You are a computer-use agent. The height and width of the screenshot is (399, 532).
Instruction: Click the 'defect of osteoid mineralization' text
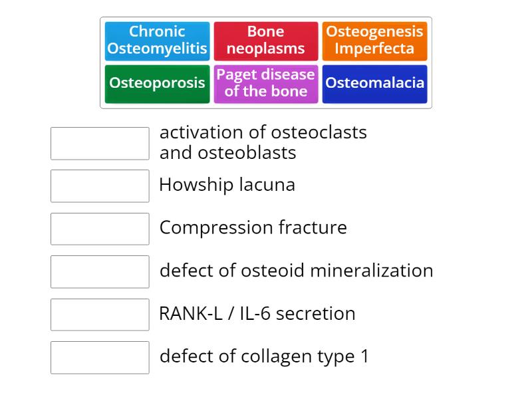click(x=296, y=271)
